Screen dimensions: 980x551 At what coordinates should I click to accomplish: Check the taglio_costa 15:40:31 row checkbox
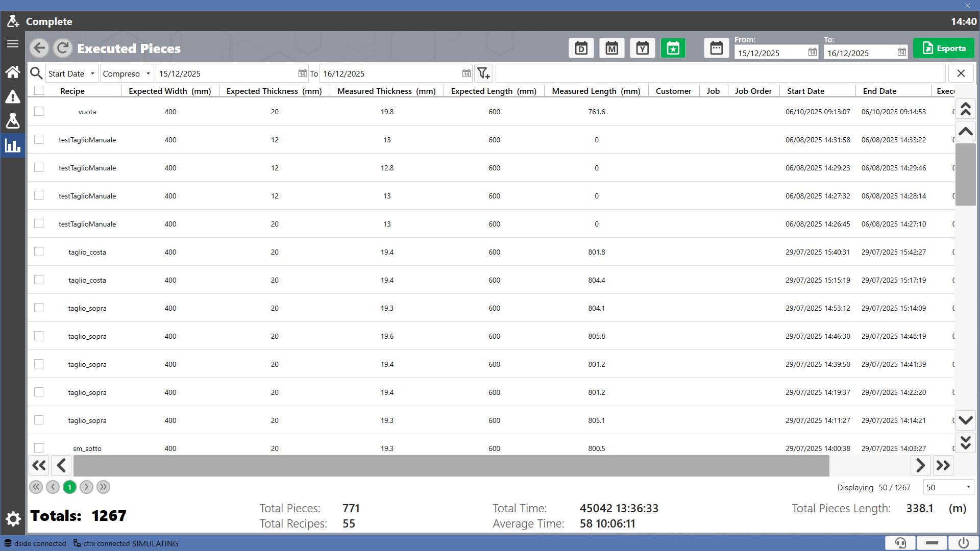[39, 252]
